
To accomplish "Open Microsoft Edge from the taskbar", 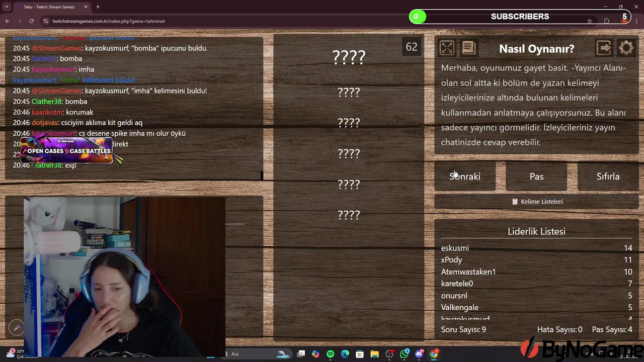I will click(x=345, y=354).
